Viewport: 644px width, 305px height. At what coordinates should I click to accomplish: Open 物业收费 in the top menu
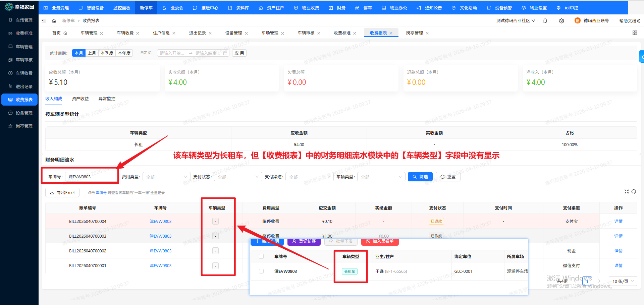pyautogui.click(x=307, y=8)
